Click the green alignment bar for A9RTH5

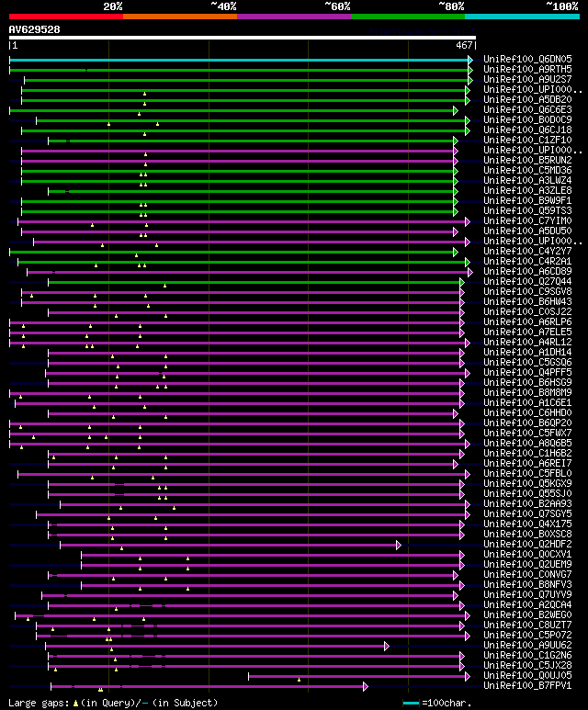239,70
